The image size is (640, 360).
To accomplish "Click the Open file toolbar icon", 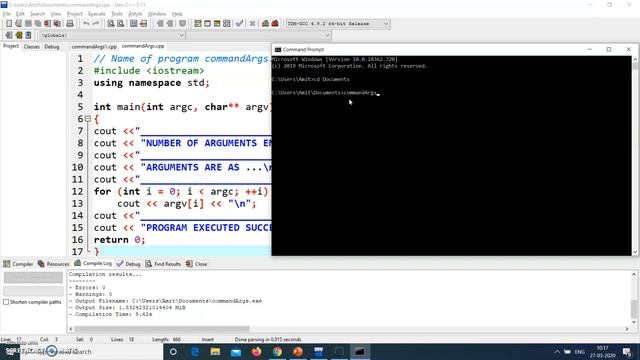I will (18, 24).
